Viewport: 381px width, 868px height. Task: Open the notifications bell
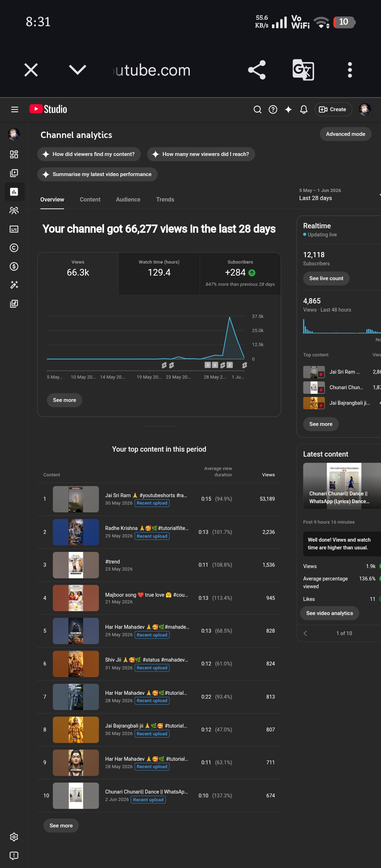(303, 109)
